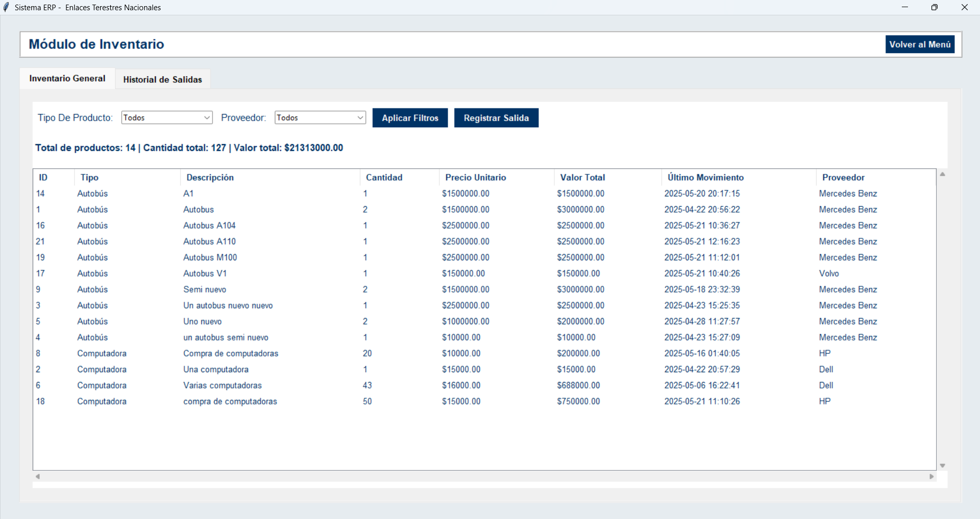
Task: Click the Descripción column header
Action: (x=270, y=177)
